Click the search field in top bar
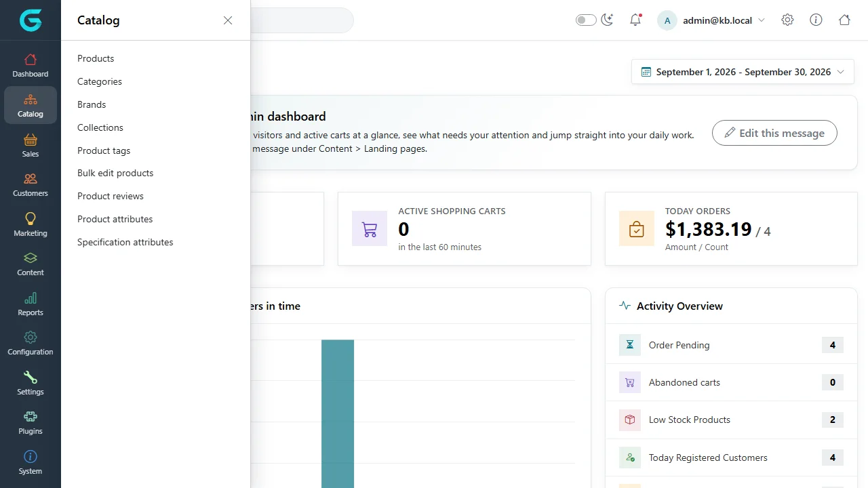Image resolution: width=868 pixels, height=488 pixels. pos(302,20)
